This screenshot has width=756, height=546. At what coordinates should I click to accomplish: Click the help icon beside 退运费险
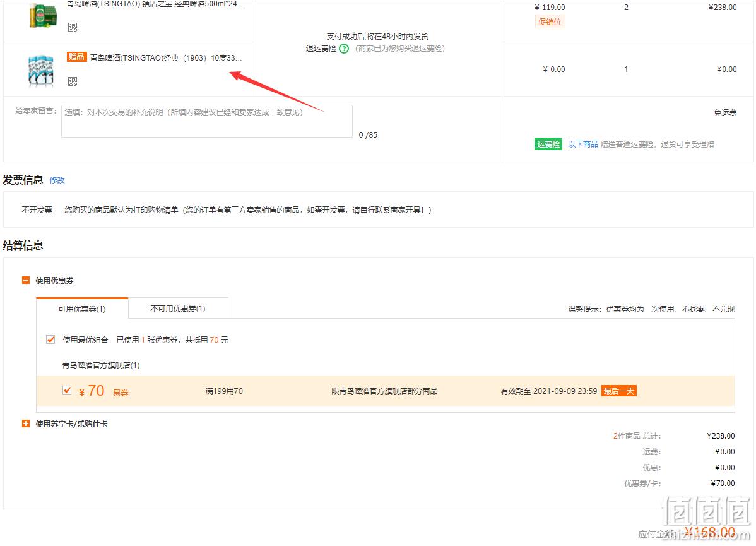tap(344, 49)
